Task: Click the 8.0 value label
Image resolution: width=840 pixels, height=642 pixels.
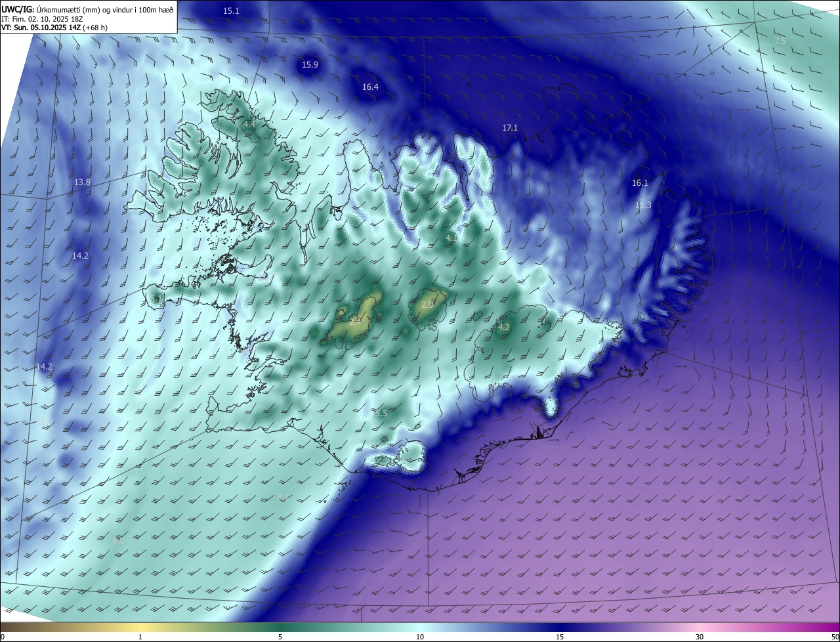Action: pos(118,541)
